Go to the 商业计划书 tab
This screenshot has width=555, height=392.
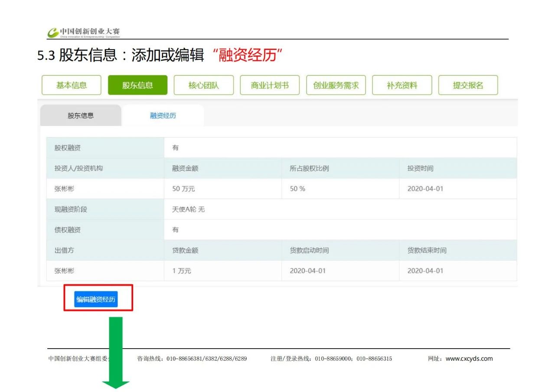270,85
